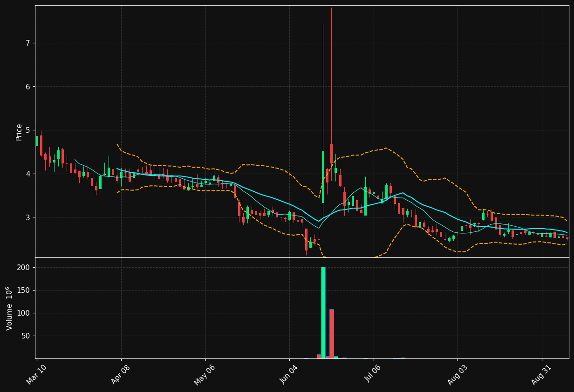Click volume axis value 50
This screenshot has width=574, height=392.
coord(26,336)
